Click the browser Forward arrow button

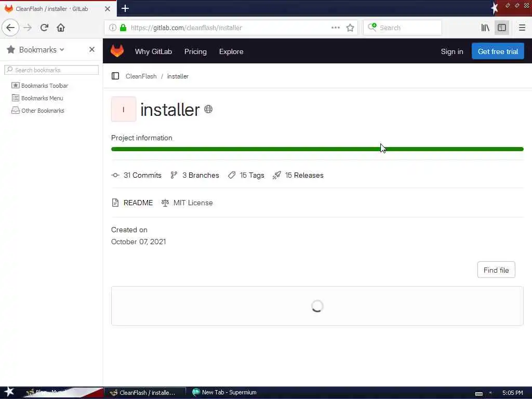point(28,28)
